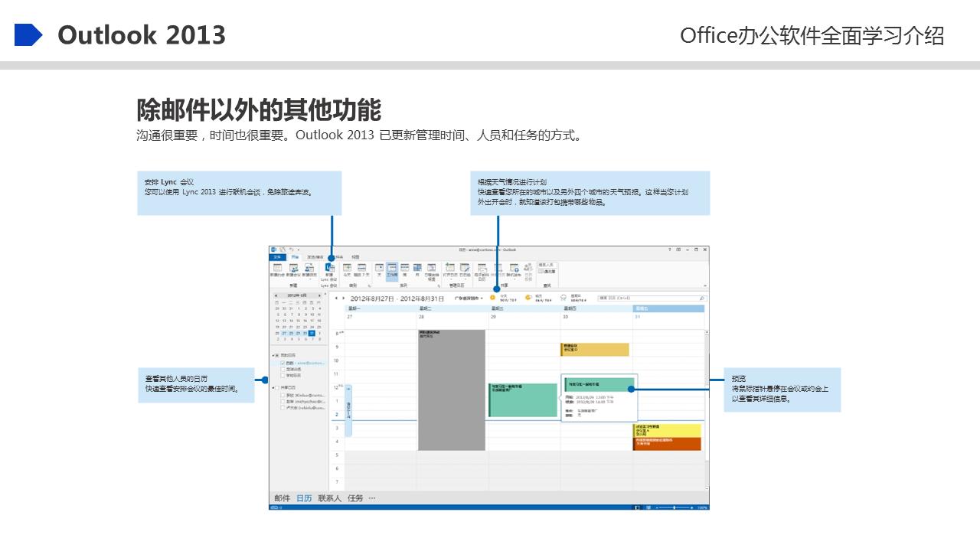Check the second shared calendar under 共享日历
Viewport: 980px width, 551px height.
tap(283, 401)
